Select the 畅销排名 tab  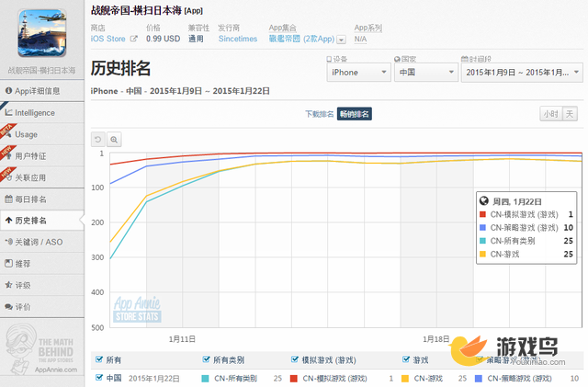[355, 114]
